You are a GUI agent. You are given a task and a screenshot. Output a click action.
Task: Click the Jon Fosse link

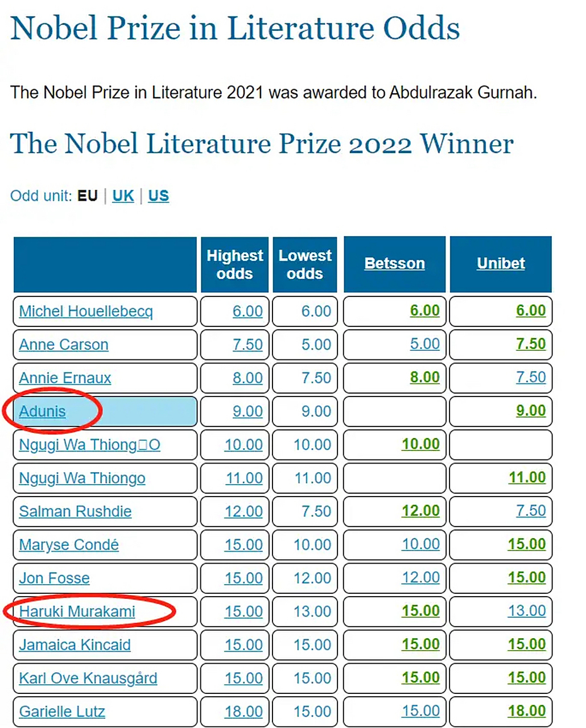pyautogui.click(x=54, y=578)
